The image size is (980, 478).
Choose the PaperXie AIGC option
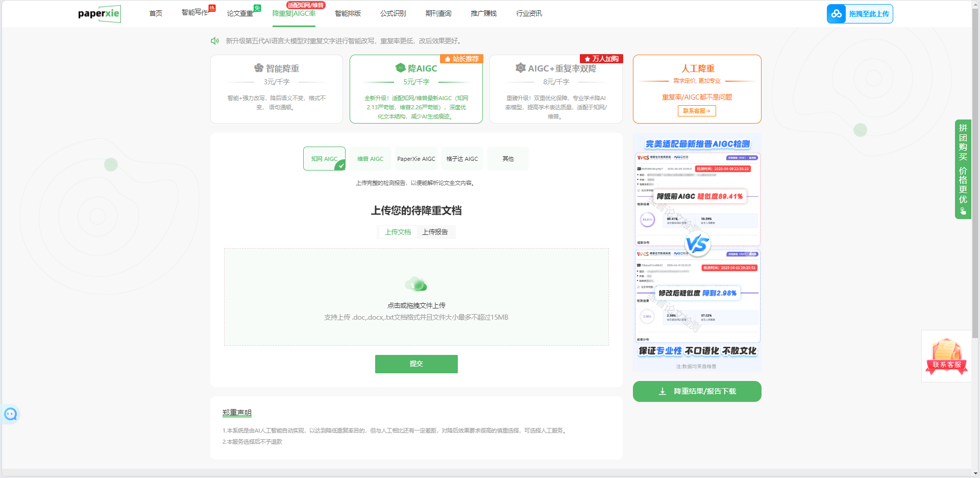click(416, 159)
